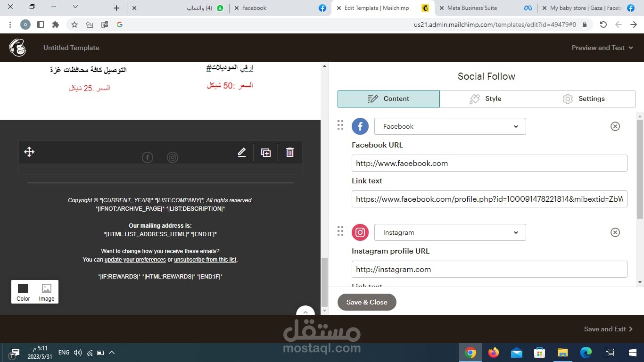
Task: Switch to the Style tab
Action: pyautogui.click(x=486, y=99)
